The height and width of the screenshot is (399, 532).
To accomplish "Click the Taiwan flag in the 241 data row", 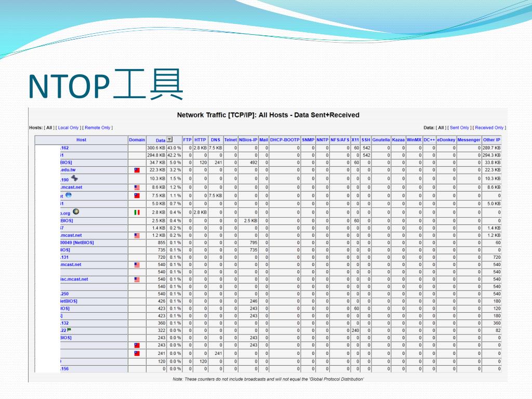I will [x=137, y=353].
